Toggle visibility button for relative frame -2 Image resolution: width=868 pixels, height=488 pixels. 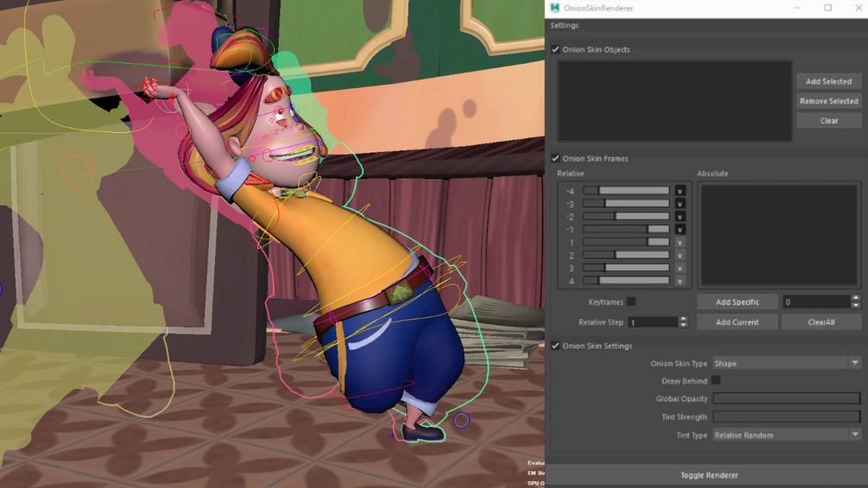[680, 216]
